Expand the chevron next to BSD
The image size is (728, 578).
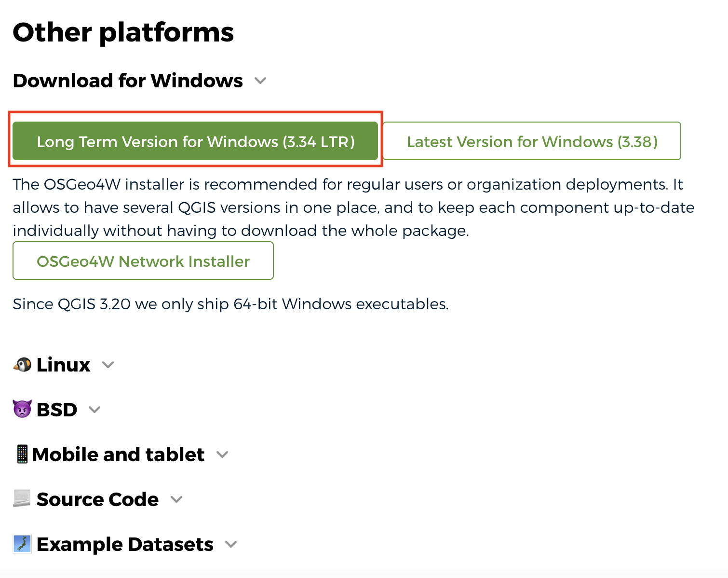tap(94, 410)
